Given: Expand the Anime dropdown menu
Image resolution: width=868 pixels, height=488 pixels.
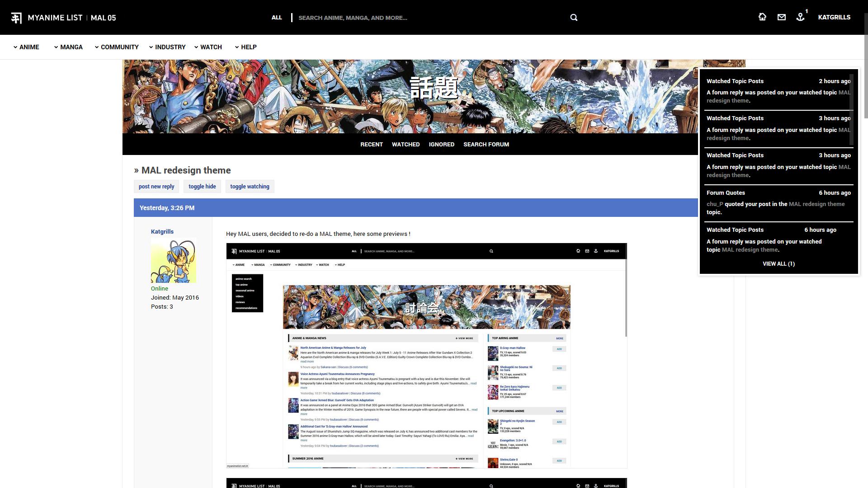Looking at the screenshot, I should [x=26, y=47].
